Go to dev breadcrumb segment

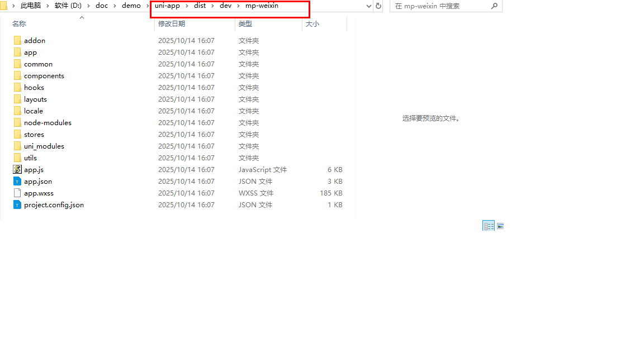225,6
